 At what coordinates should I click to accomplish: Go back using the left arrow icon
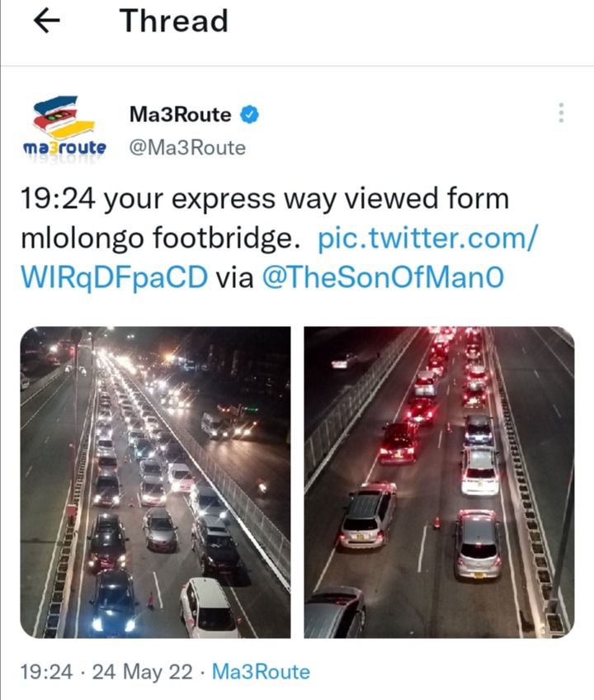(47, 21)
